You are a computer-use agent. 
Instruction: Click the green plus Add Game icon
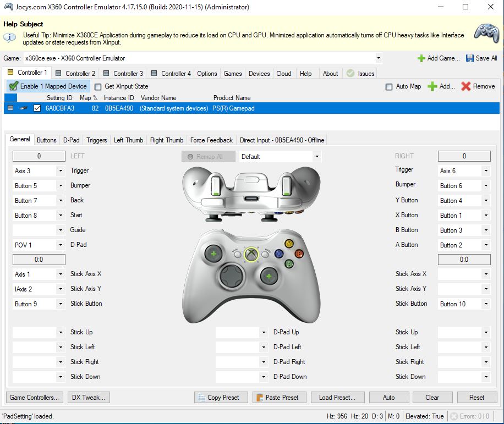pyautogui.click(x=421, y=58)
